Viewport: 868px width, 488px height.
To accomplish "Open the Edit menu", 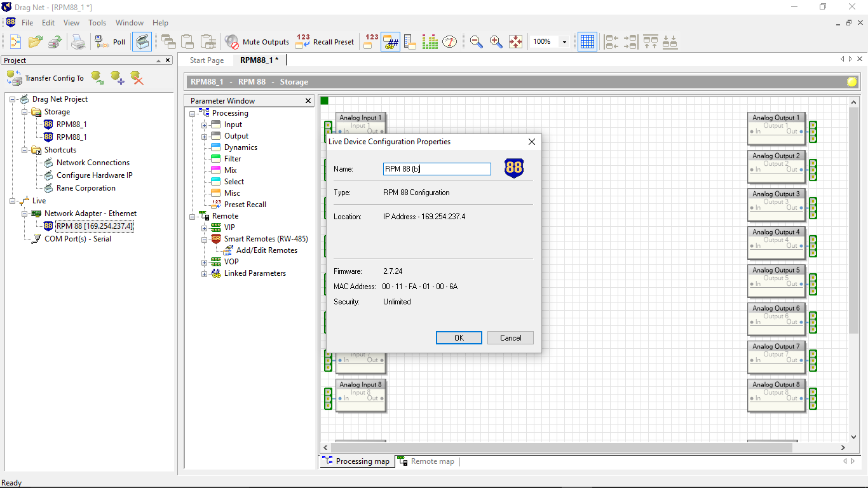I will click(48, 23).
